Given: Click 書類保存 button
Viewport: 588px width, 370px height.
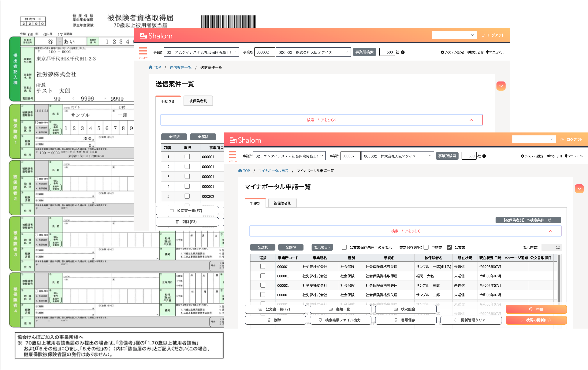Looking at the screenshot, I should coord(406,320).
